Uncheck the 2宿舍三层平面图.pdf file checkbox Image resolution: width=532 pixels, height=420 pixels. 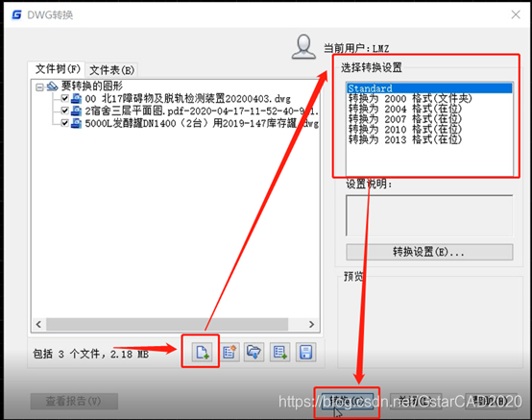pos(64,111)
